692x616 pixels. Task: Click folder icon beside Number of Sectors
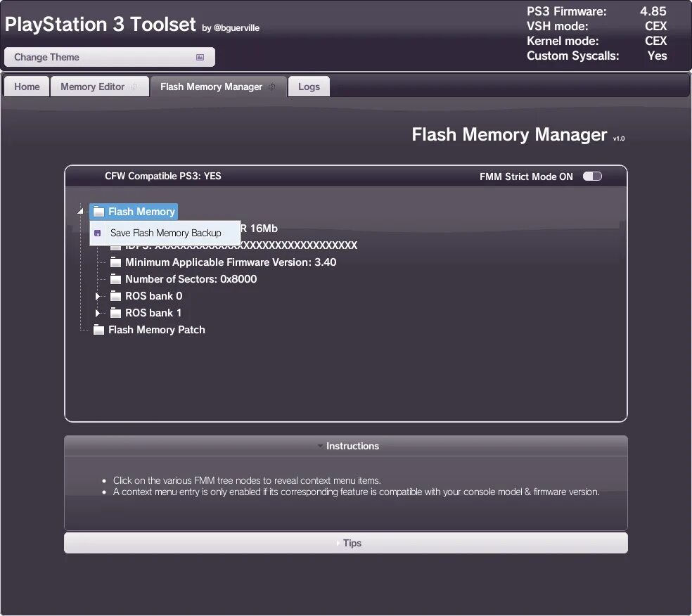[x=115, y=279]
